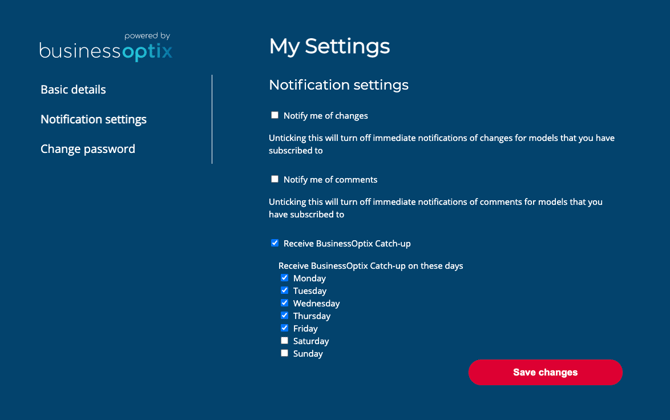
Task: Turn off the Friday checkbox
Action: pyautogui.click(x=284, y=328)
